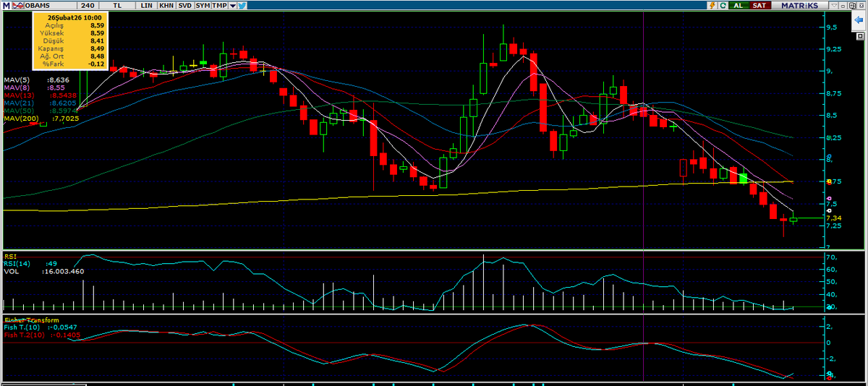Image resolution: width=868 pixels, height=386 pixels.
Task: Click the blue back arrow icon
Action: 859,20
